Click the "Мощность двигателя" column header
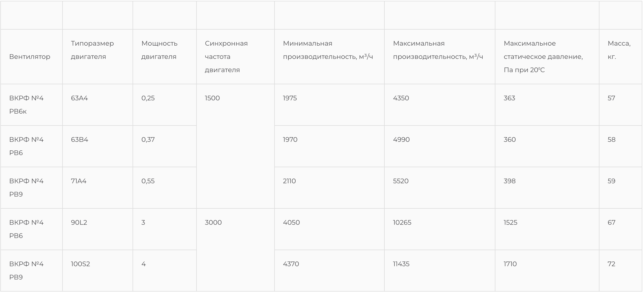 tap(159, 50)
